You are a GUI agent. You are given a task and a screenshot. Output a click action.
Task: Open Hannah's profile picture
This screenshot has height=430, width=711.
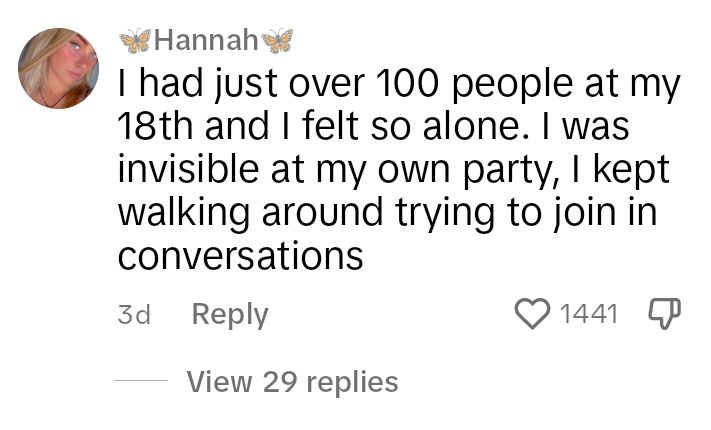click(x=58, y=68)
